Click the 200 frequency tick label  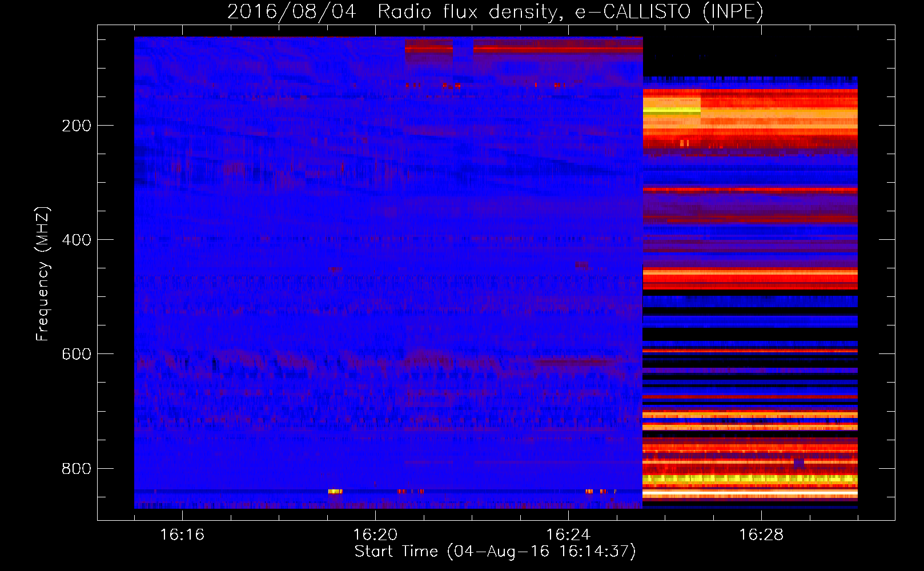77,126
